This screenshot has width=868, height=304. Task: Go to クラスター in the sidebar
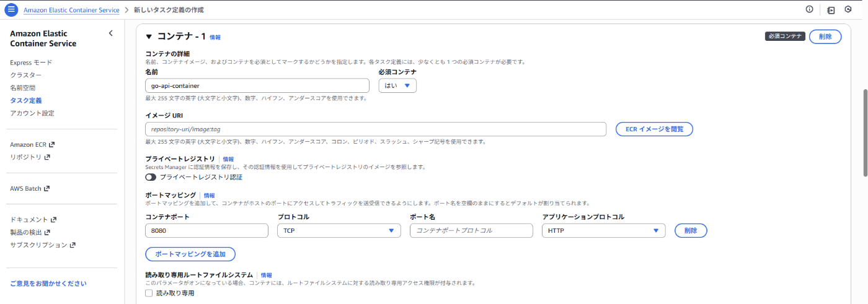point(26,75)
